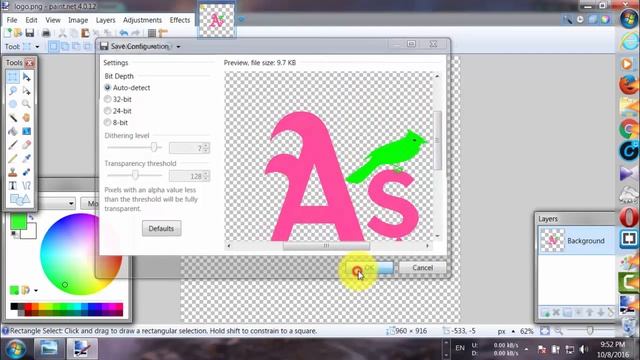This screenshot has height=360, width=640.
Task: Click the secondary white color swatch
Action: 30,232
